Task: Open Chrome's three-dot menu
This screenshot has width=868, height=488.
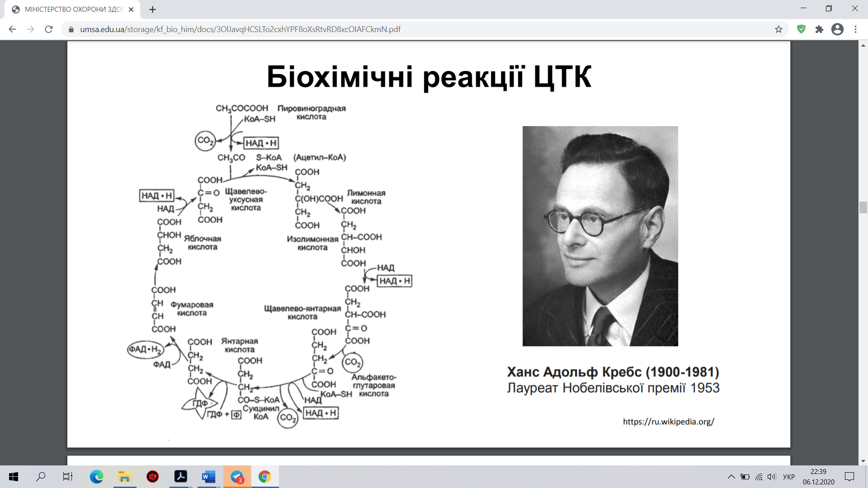Action: point(855,29)
